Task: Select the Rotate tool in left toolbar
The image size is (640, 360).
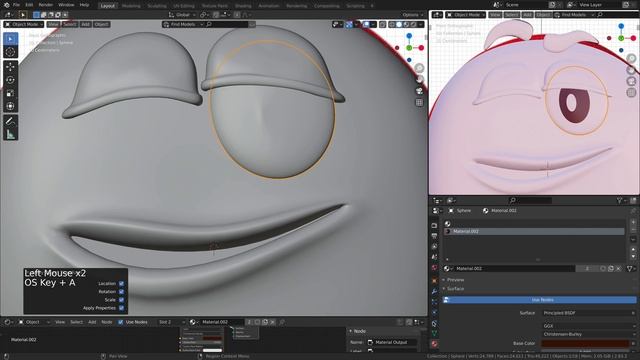Action: pyautogui.click(x=11, y=80)
